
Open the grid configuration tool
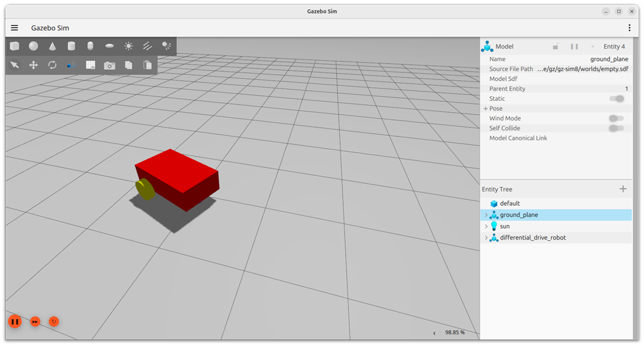[90, 65]
